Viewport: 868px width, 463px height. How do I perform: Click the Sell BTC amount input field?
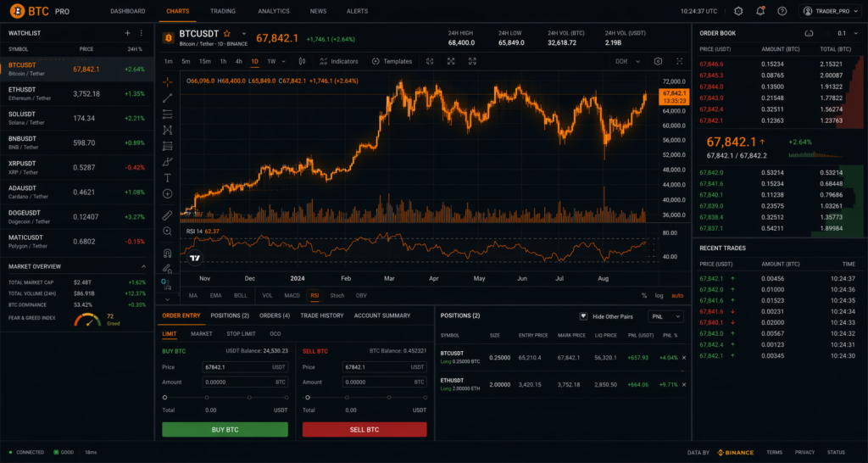tap(385, 382)
